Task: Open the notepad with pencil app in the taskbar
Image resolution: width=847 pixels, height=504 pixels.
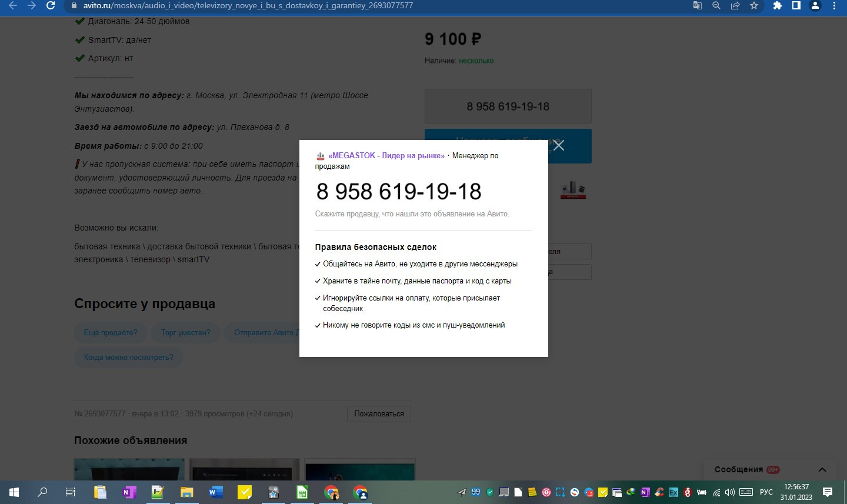Action: 158,492
